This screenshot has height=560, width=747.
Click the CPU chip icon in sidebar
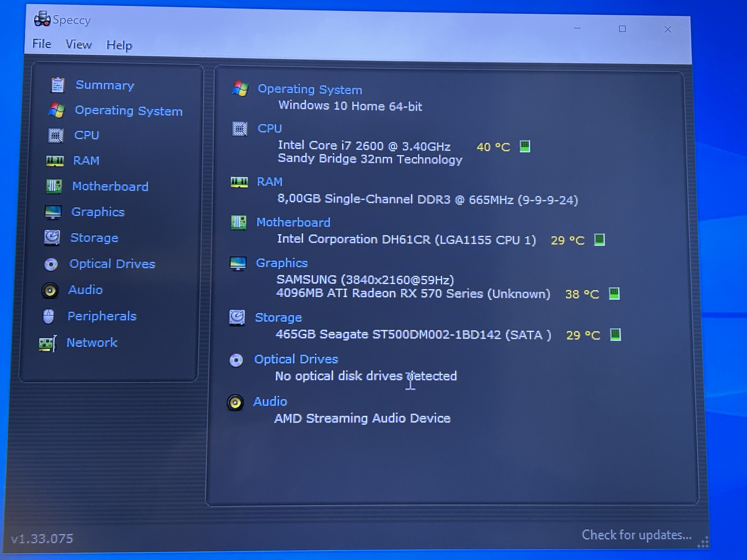56,135
